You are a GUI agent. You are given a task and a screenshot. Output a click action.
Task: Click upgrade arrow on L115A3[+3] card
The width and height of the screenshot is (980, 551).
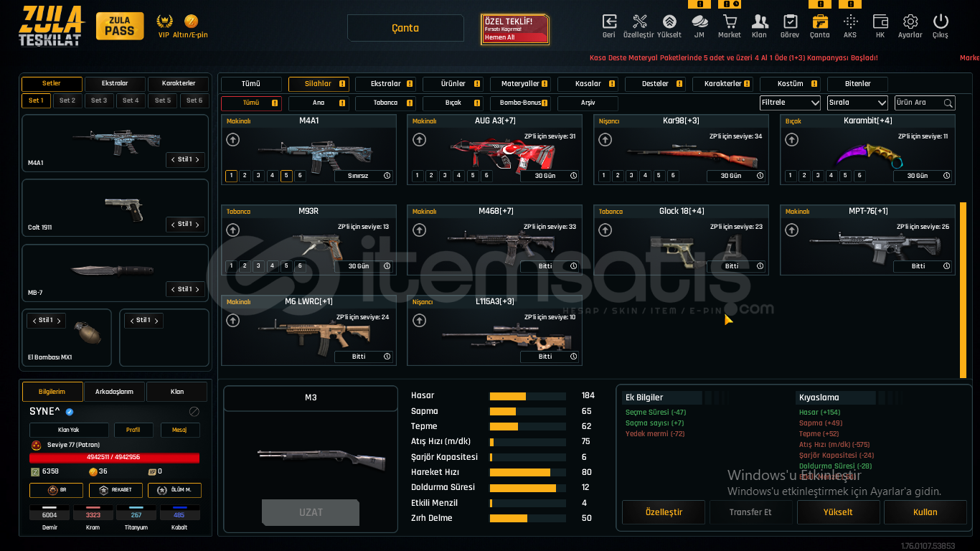pos(418,321)
